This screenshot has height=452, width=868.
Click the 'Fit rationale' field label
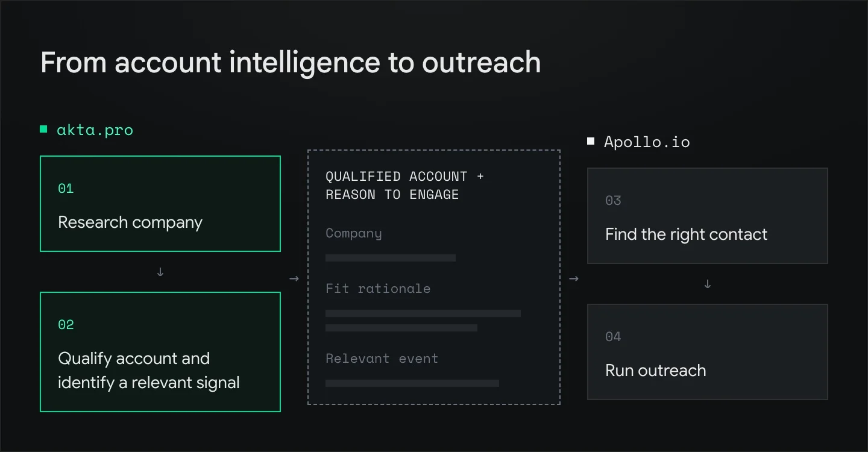378,289
